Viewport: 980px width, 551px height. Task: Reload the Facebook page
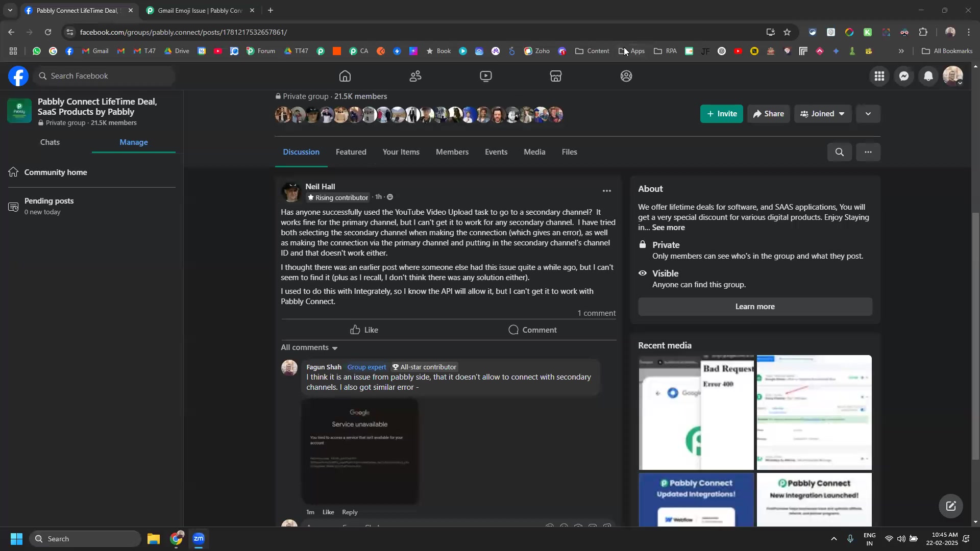(x=48, y=32)
